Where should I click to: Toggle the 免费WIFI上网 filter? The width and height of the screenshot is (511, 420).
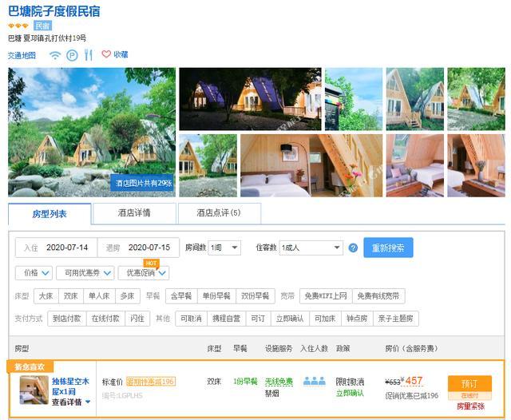coord(326,296)
